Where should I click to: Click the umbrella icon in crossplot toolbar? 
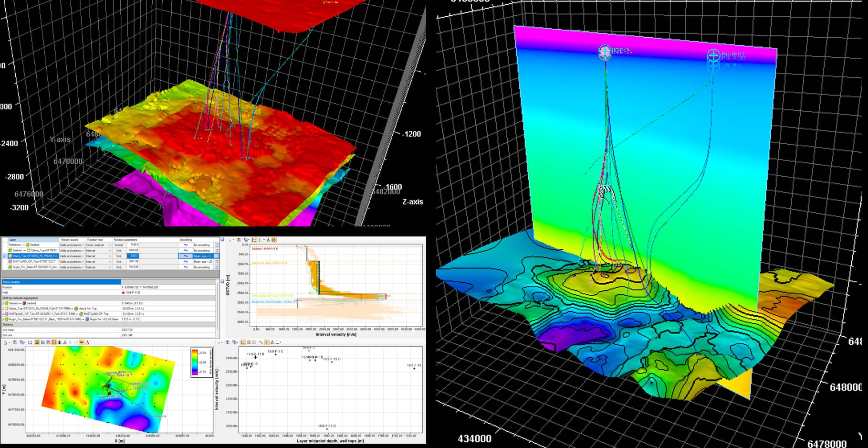coord(227,342)
